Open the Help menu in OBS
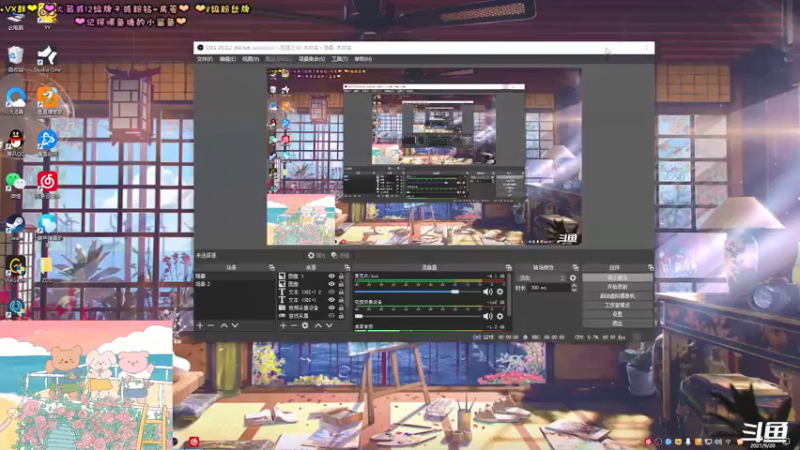800x450 pixels. (x=363, y=59)
